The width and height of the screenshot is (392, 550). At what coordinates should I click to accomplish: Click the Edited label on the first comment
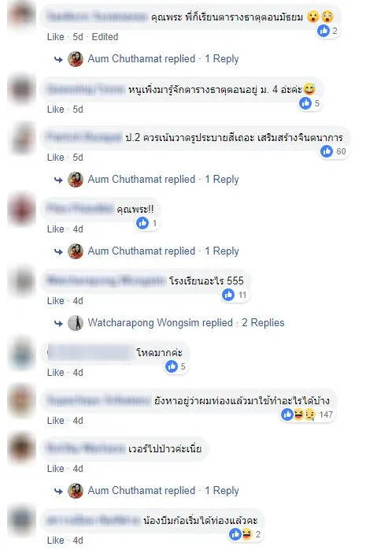105,37
